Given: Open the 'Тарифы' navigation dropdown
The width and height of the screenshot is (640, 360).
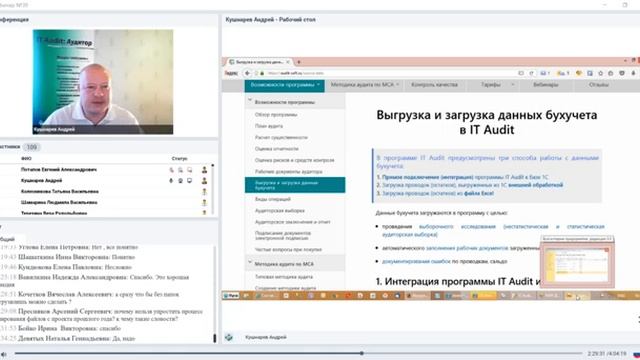Looking at the screenshot, I should [x=493, y=85].
